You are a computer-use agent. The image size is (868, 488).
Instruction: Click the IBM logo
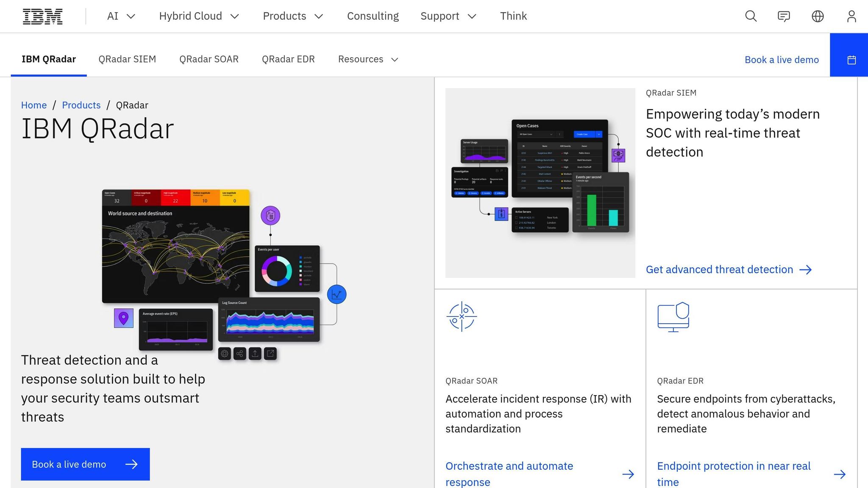point(42,17)
